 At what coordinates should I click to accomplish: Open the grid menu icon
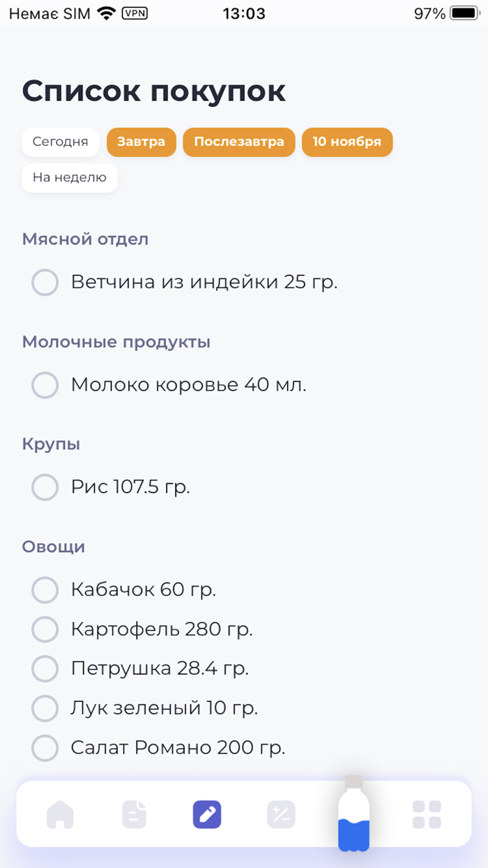[x=427, y=814]
